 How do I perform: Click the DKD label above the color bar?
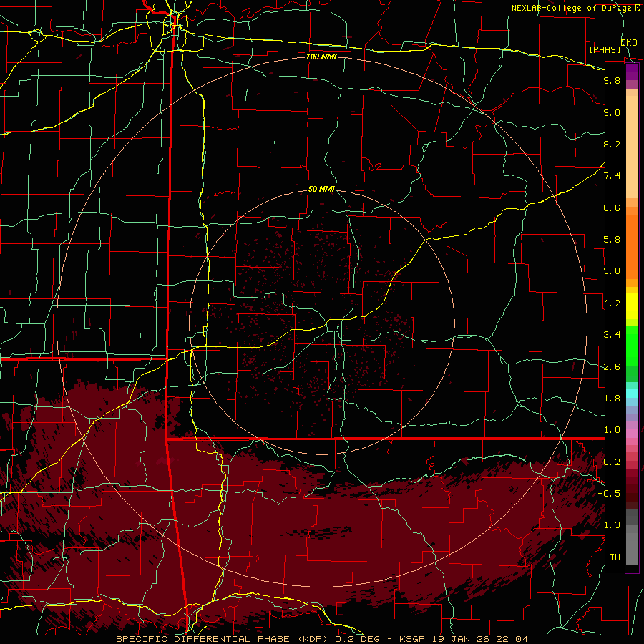[x=629, y=43]
